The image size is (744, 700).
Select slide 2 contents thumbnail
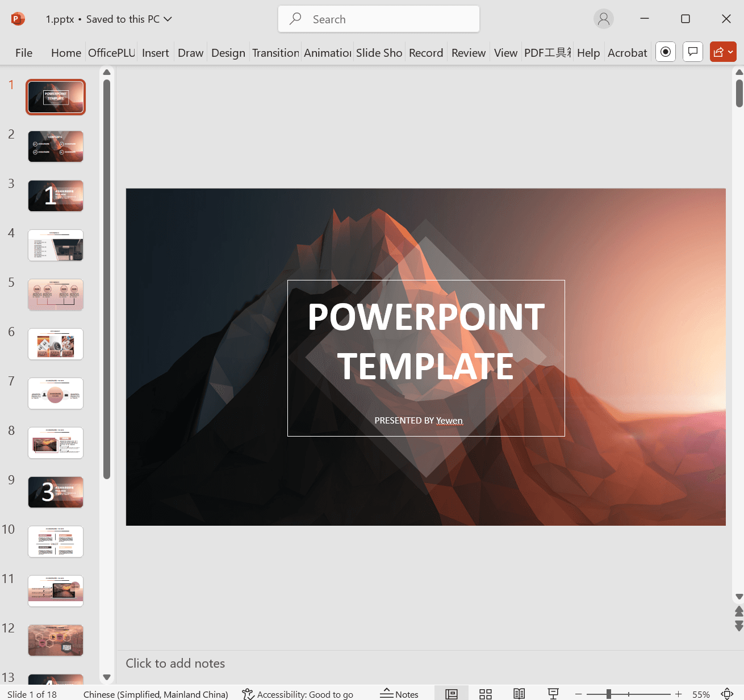(x=56, y=146)
